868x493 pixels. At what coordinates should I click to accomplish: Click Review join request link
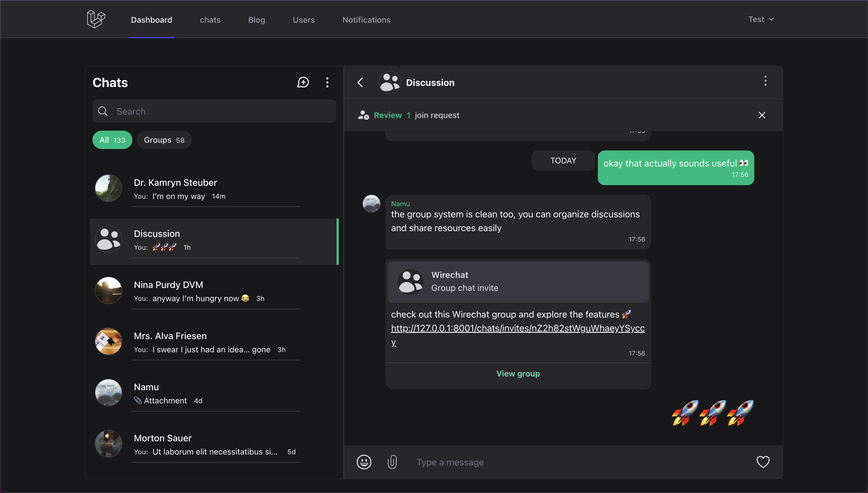coord(388,115)
